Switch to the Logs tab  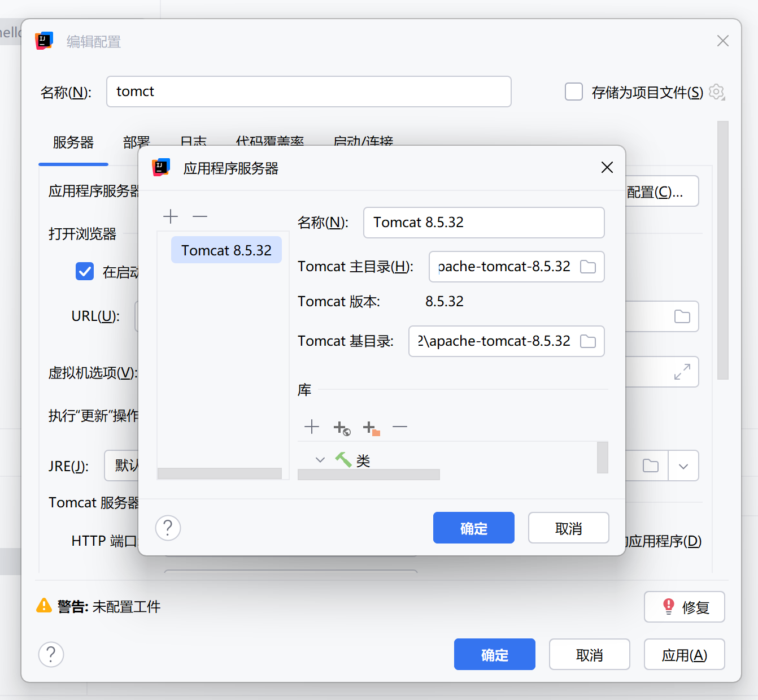click(x=193, y=141)
